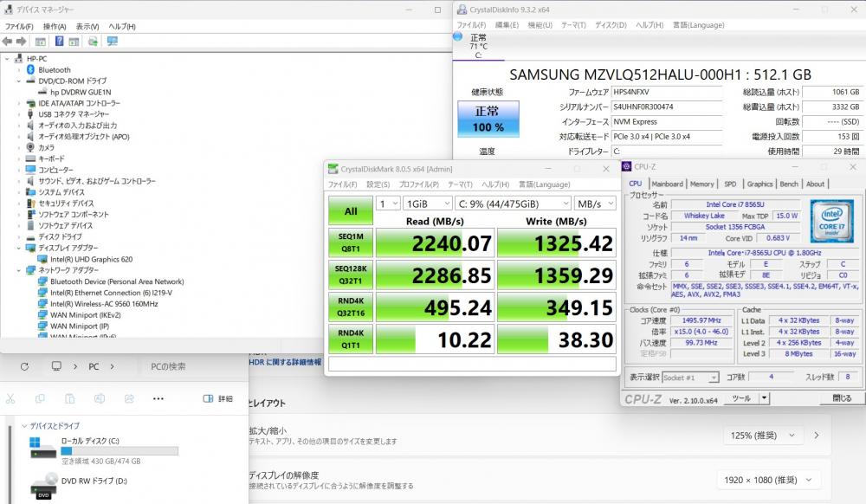This screenshot has height=504, width=866.
Task: Open the C: 9% (44/475GiB) drive dropdown
Action: pos(514,204)
